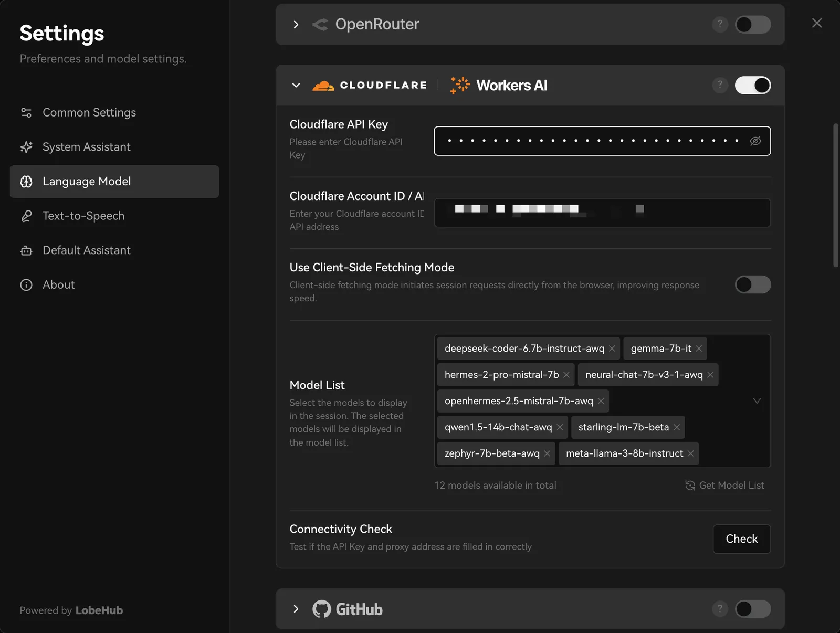The height and width of the screenshot is (633, 840).
Task: Remove the zephyr-7b-beta-awq model tag
Action: [547, 453]
